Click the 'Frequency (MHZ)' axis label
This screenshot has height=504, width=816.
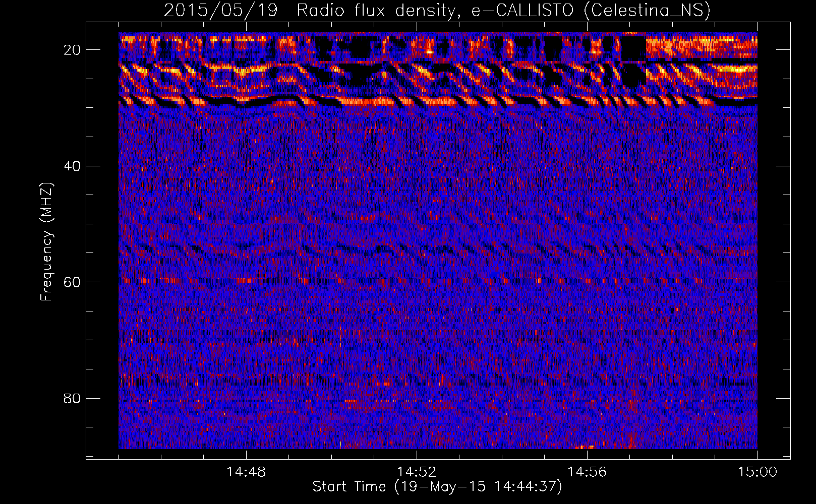coord(46,242)
